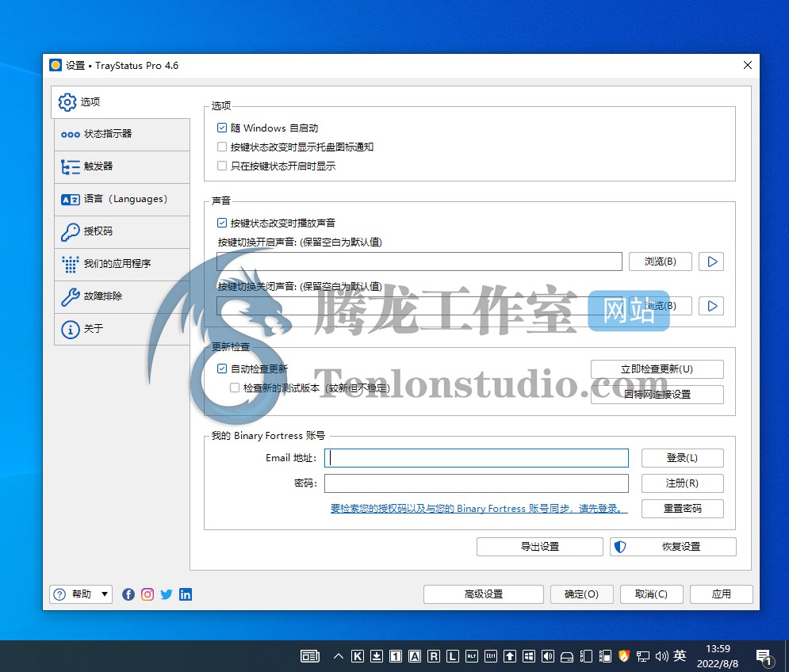
Task: Switch to the 触发器 tab
Action: pyautogui.click(x=122, y=166)
